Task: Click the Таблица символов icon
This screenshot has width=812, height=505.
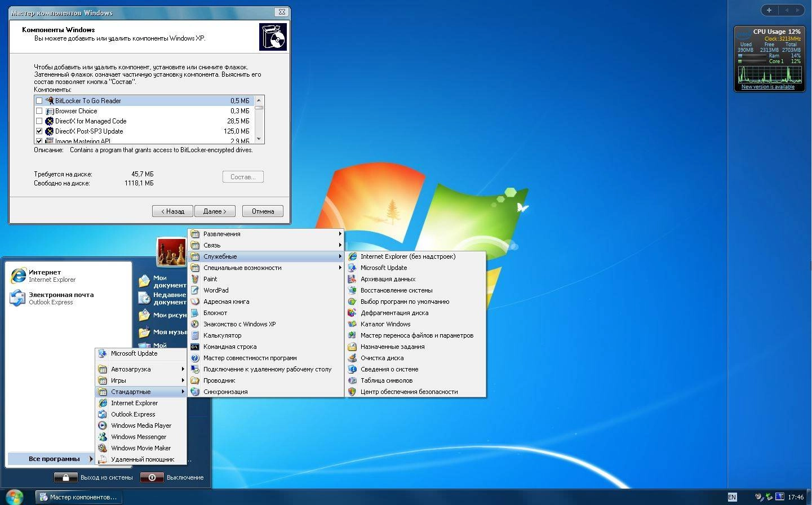Action: [x=352, y=380]
